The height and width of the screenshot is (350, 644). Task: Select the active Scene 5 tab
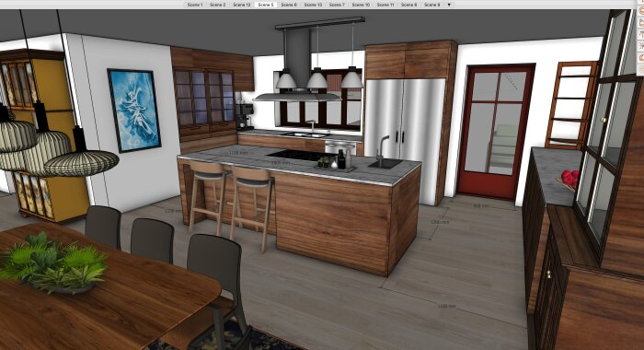[265, 5]
